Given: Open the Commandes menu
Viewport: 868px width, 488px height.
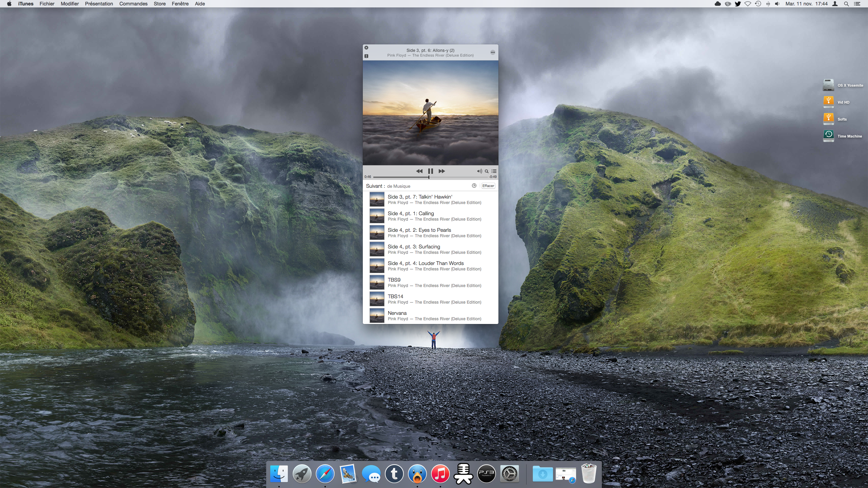Looking at the screenshot, I should (x=133, y=4).
